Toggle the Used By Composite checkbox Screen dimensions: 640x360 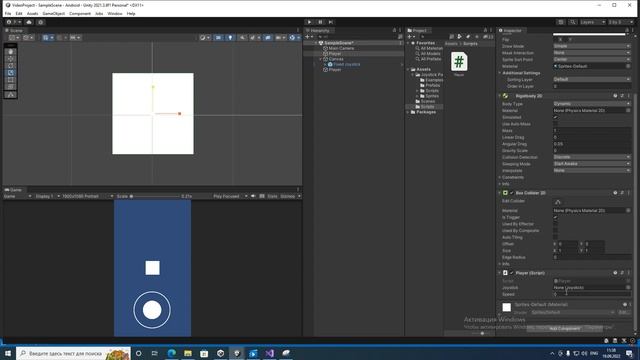click(x=556, y=231)
